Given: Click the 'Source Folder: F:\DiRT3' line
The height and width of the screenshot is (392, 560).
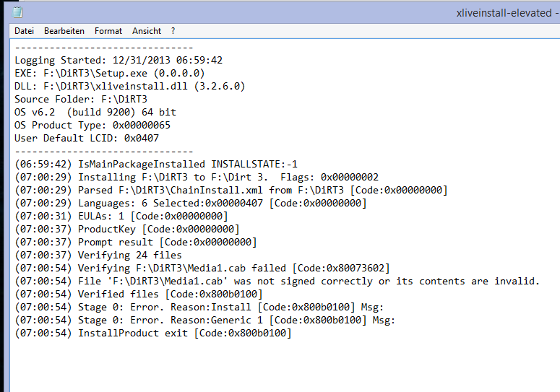Looking at the screenshot, I should (x=81, y=99).
